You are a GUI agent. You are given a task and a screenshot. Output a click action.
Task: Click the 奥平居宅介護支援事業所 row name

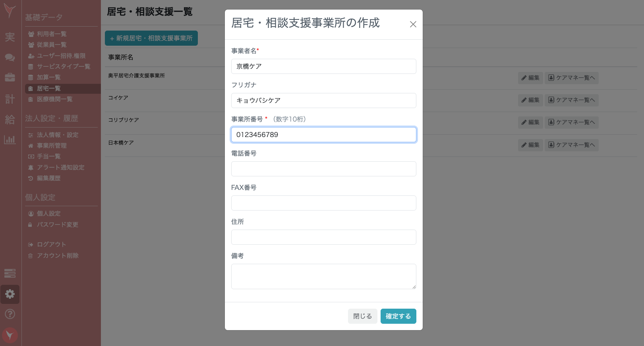(136, 75)
